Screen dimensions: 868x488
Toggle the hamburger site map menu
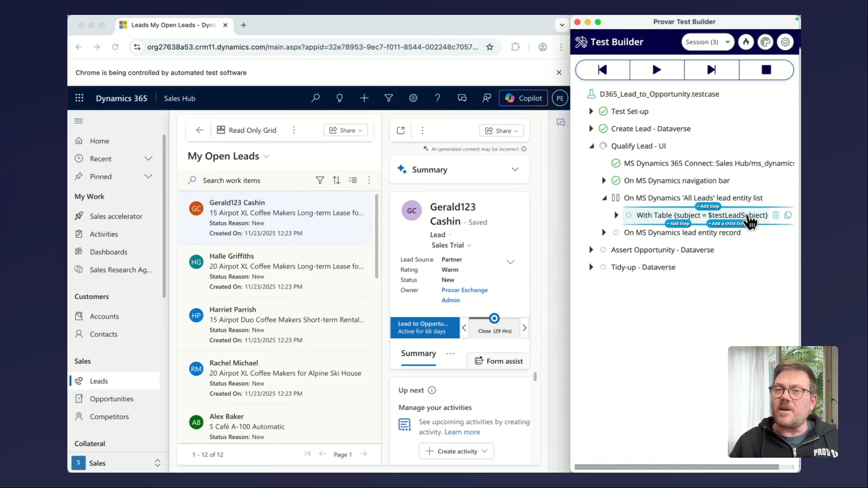pos(79,121)
